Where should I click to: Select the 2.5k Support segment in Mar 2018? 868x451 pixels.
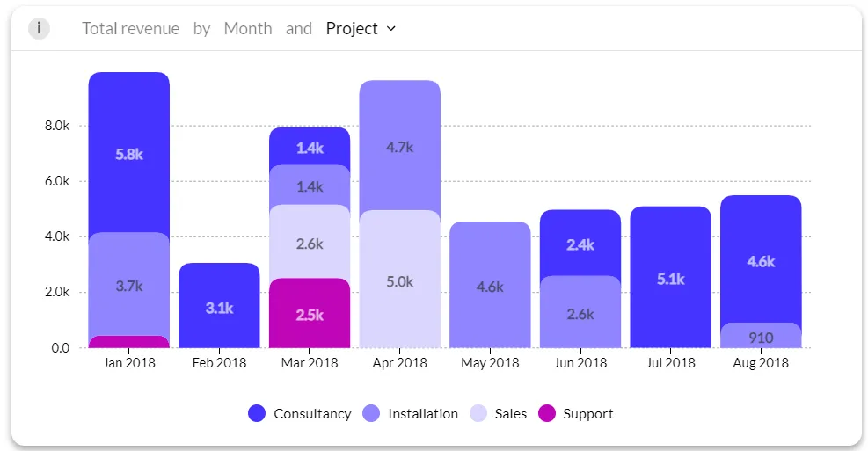pos(310,313)
